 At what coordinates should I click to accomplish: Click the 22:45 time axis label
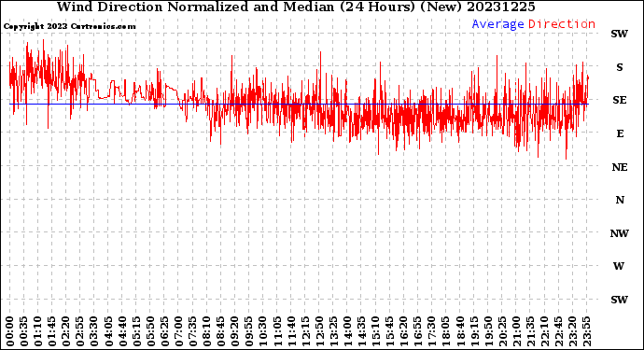558,331
